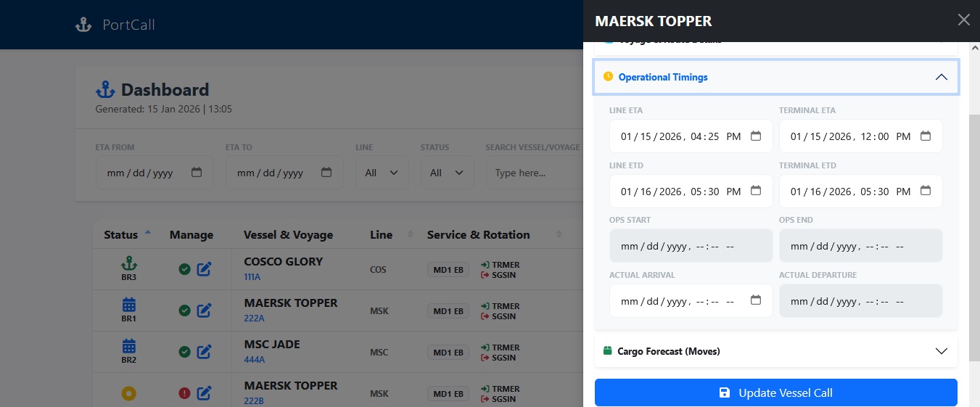The height and width of the screenshot is (407, 980).
Task: Click edit icon for COSCO GLORY row
Action: point(205,270)
